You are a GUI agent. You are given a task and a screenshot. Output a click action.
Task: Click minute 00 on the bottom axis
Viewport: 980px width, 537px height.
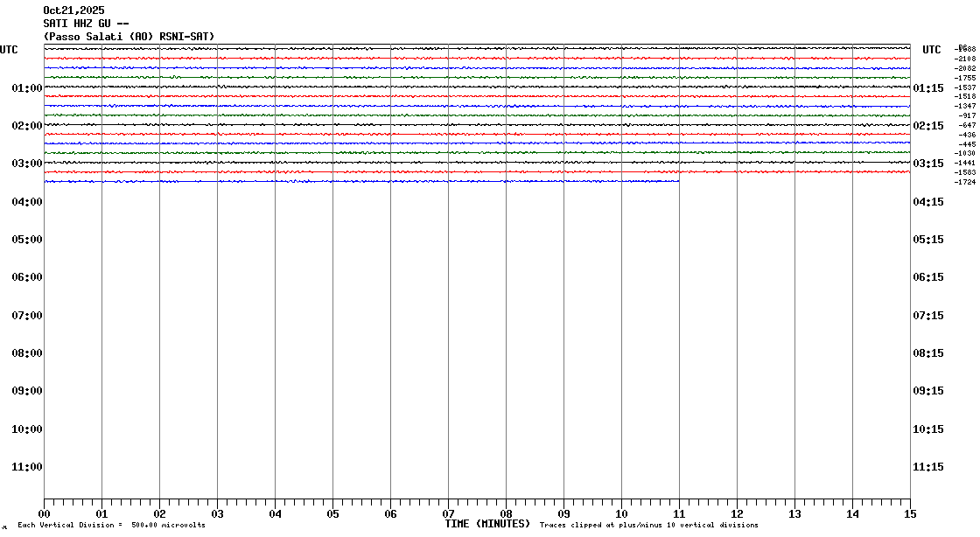point(44,514)
